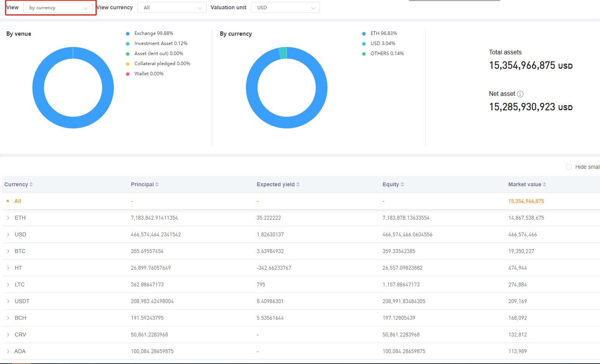Toggle Asset (lent out) legend entry

click(155, 54)
